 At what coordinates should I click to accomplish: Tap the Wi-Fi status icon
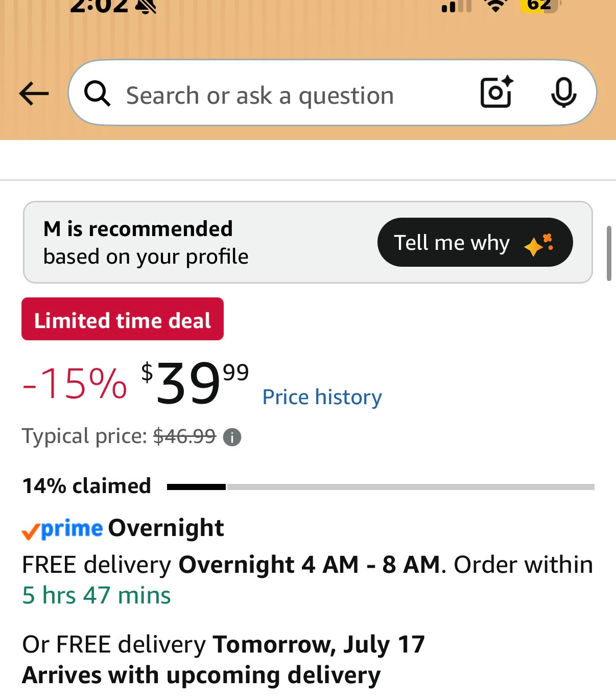click(x=495, y=5)
